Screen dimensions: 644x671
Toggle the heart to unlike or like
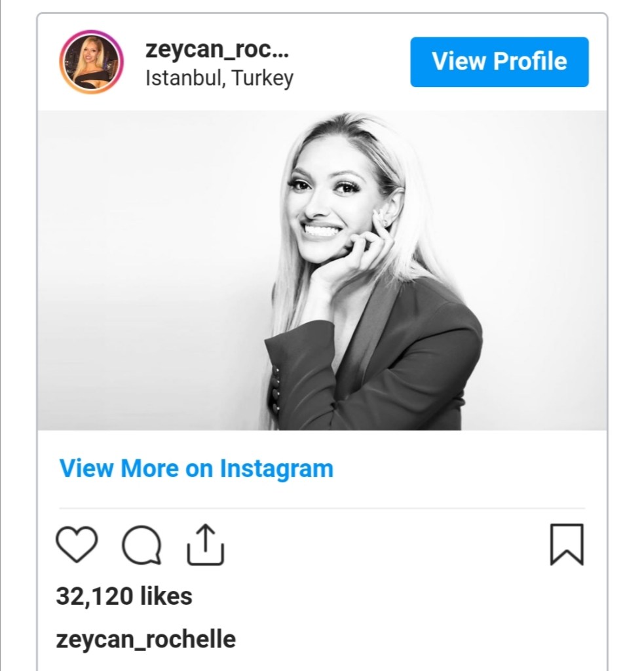(77, 544)
